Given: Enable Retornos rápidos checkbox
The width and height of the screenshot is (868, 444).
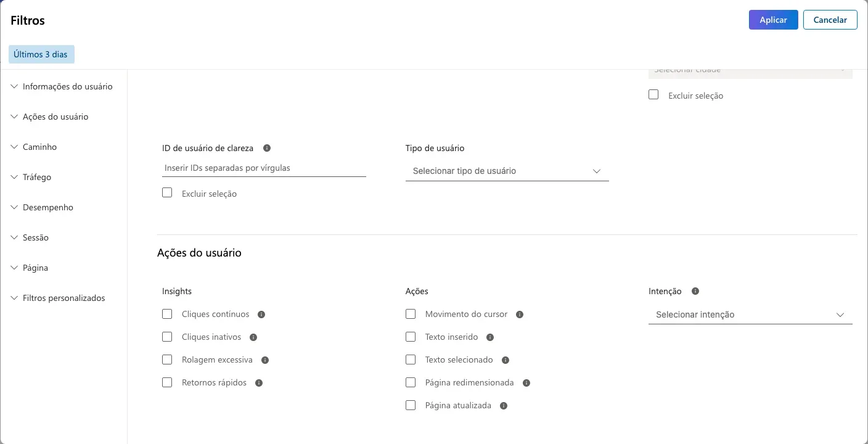Looking at the screenshot, I should coord(167,382).
